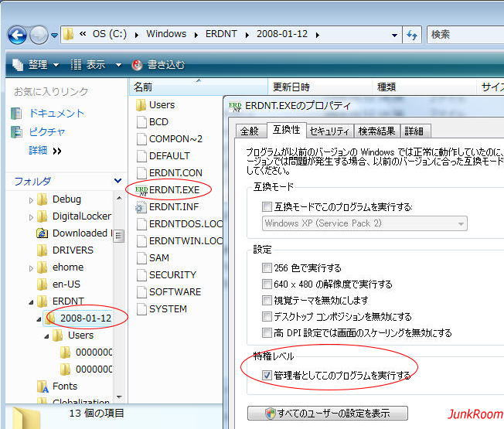Screen dimensions: 504x429
Task: Collapse the フォルダ pane chevron
Action: pos(118,181)
